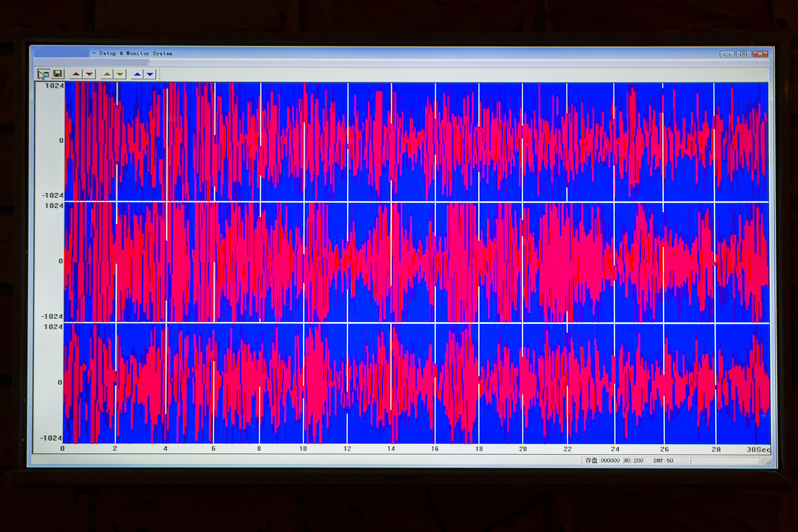Image resolution: width=798 pixels, height=532 pixels.
Task: Click the empty status bar field at right
Action: [725, 461]
